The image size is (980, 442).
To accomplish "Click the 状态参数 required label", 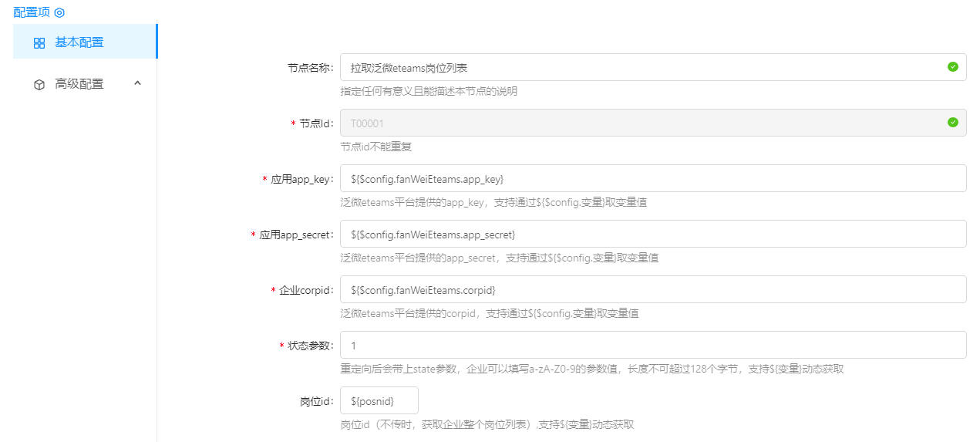I will click(x=311, y=346).
